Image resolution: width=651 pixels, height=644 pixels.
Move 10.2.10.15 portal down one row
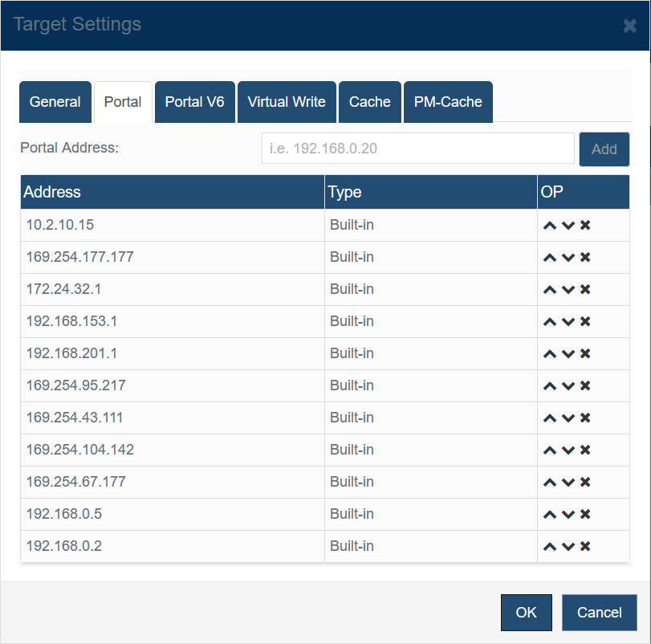coord(568,226)
